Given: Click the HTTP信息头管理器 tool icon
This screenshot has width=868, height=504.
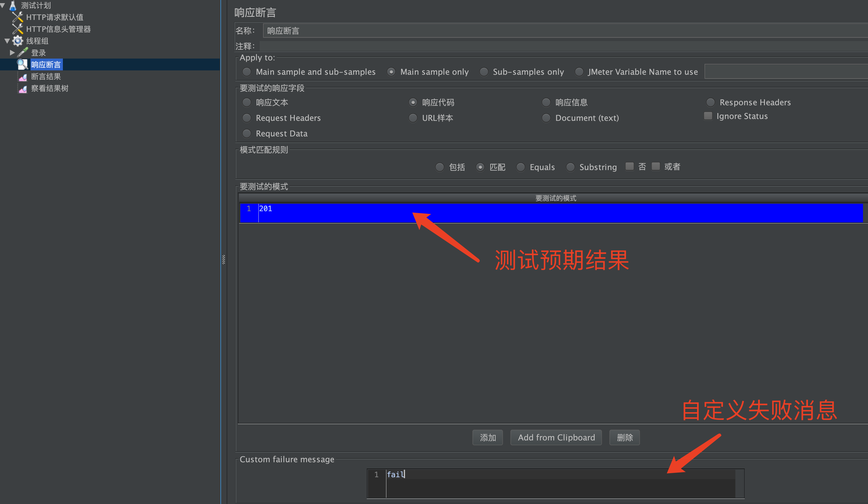Looking at the screenshot, I should coord(17,29).
